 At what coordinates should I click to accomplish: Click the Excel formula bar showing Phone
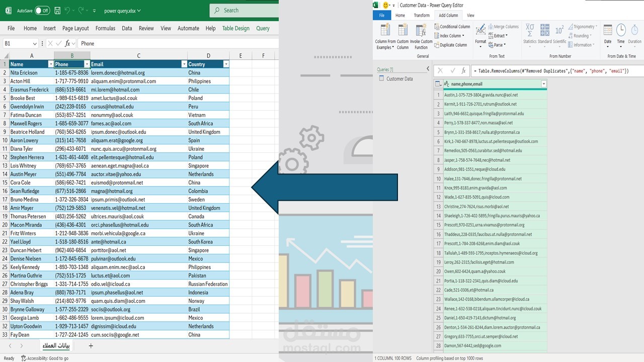[x=178, y=44]
